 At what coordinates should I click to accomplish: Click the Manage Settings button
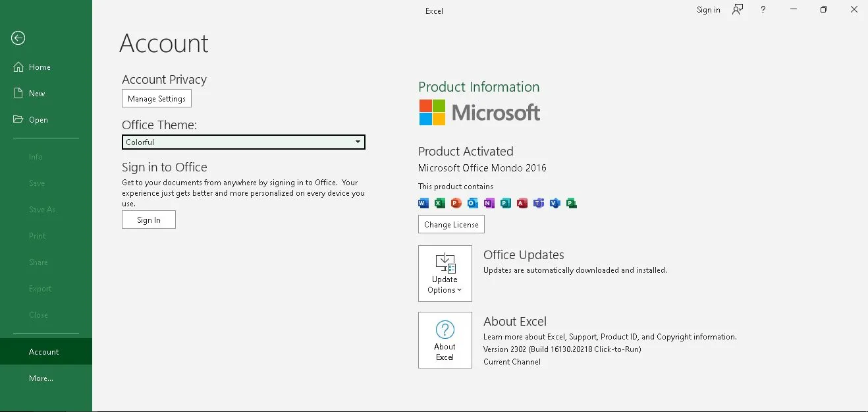[157, 98]
